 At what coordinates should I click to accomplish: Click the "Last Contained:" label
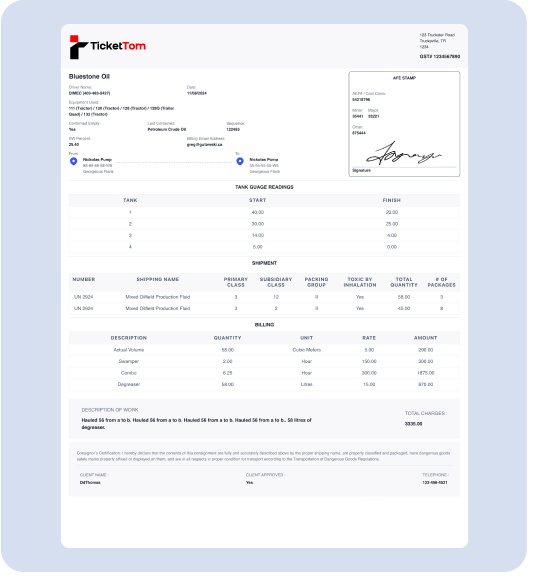[x=161, y=123]
